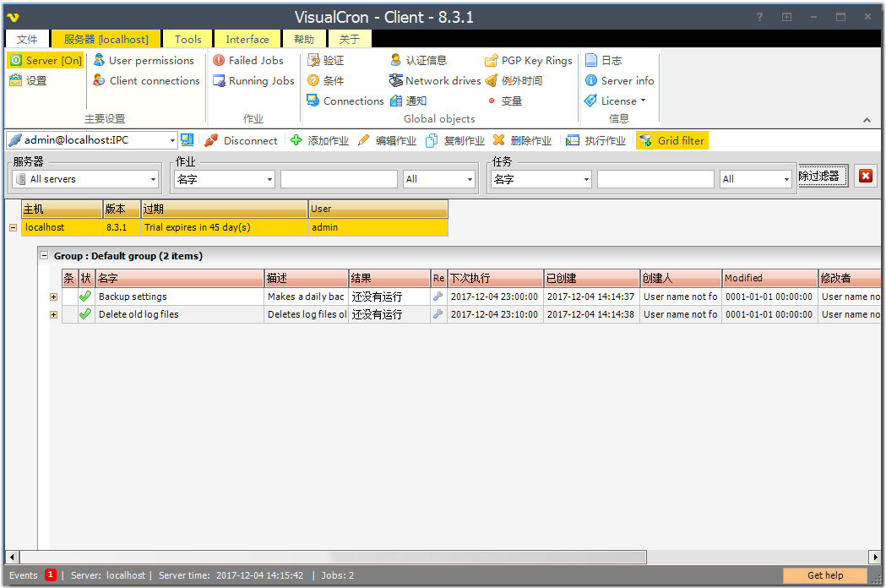This screenshot has height=588, width=886.
Task: Switch to the 帮助 tab
Action: (x=304, y=39)
